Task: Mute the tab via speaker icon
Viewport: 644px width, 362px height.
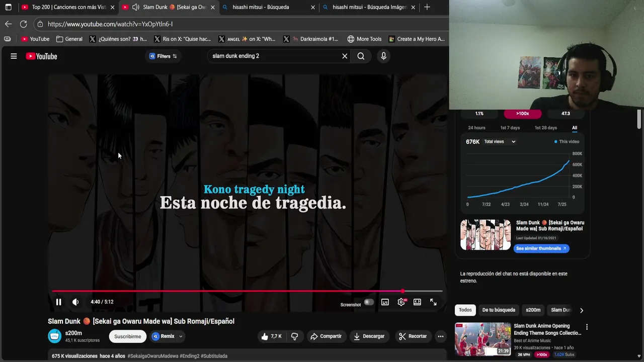Action: (x=135, y=7)
